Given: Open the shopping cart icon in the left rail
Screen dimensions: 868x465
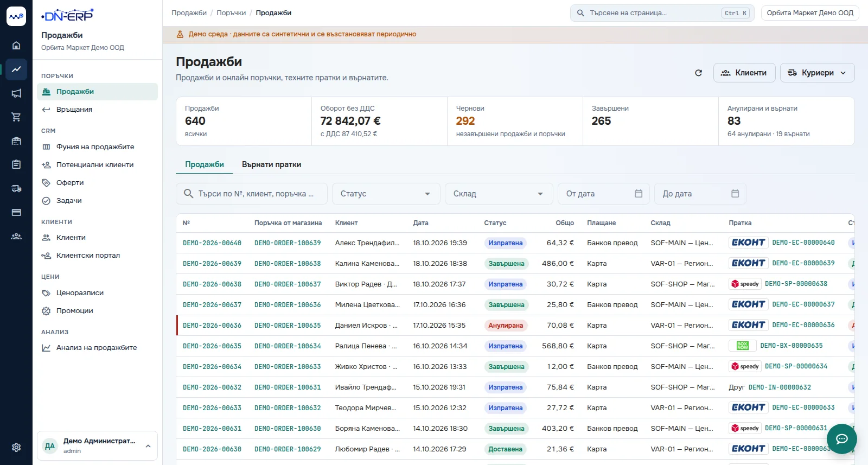Looking at the screenshot, I should click(16, 117).
